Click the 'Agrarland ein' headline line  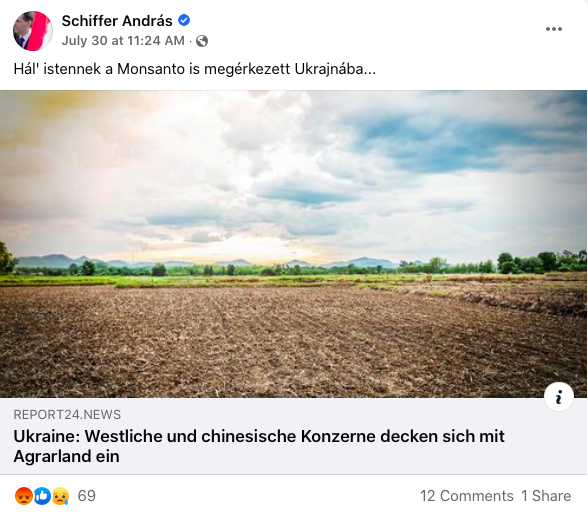[x=66, y=456]
